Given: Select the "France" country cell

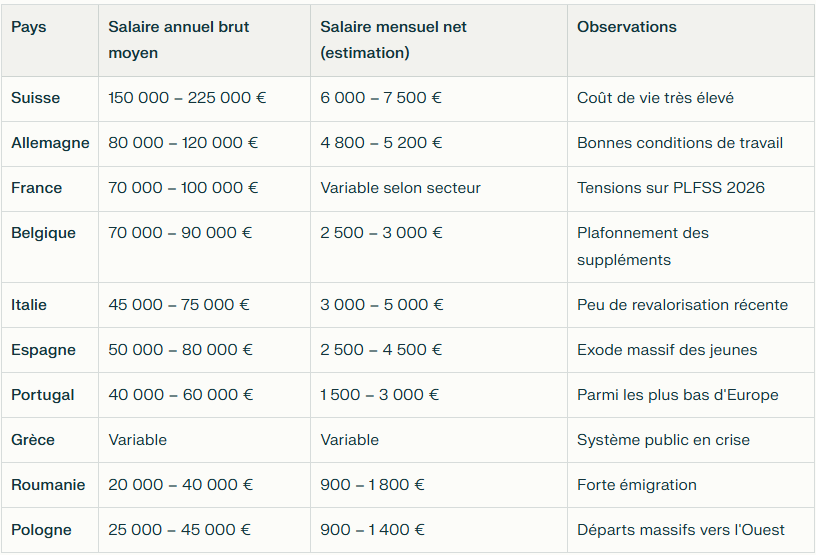Looking at the screenshot, I should coord(37,188).
